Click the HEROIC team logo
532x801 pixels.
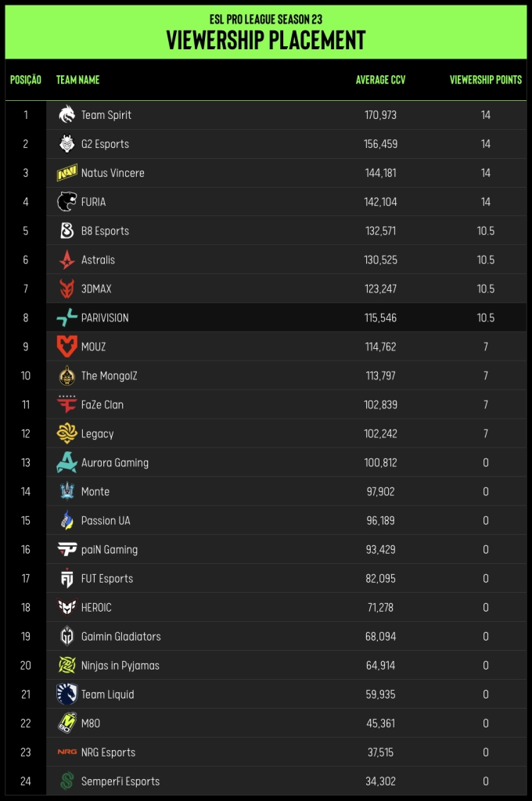coord(66,607)
